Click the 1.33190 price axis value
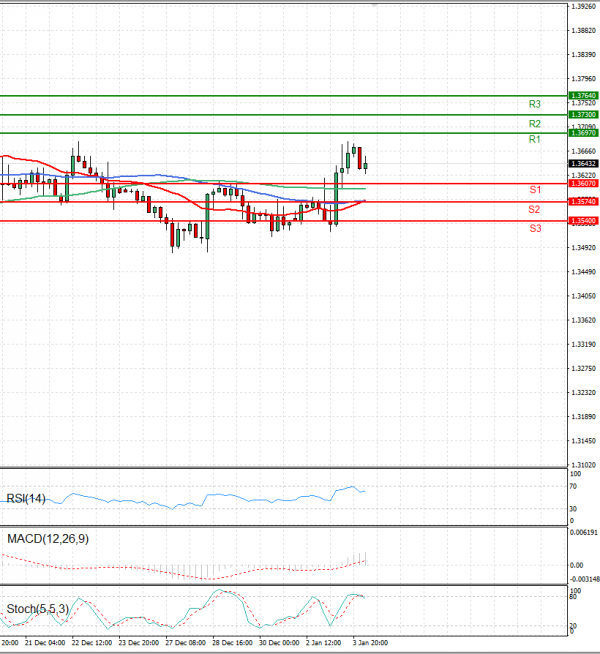The width and height of the screenshot is (600, 654). (x=583, y=345)
